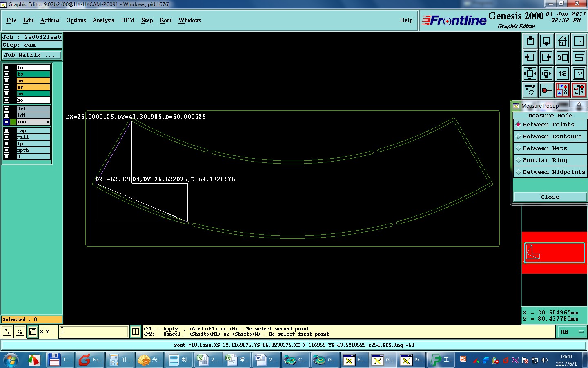Open the Rout menu
This screenshot has width=588, height=368.
tap(166, 20)
